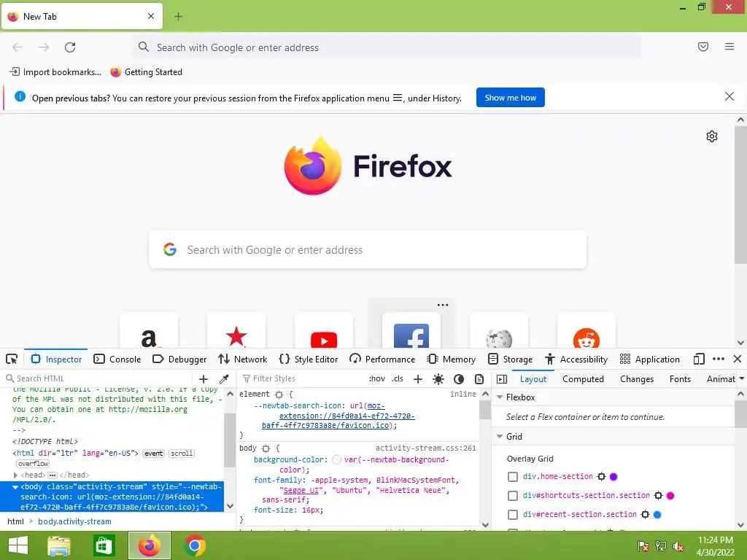Click Import bookmarks in bookmarks toolbar

point(55,72)
